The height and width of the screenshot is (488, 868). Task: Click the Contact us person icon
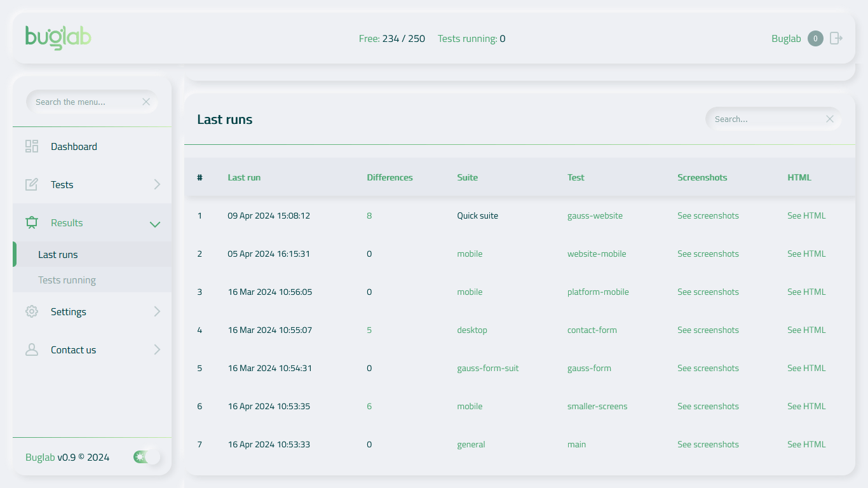coord(32,349)
